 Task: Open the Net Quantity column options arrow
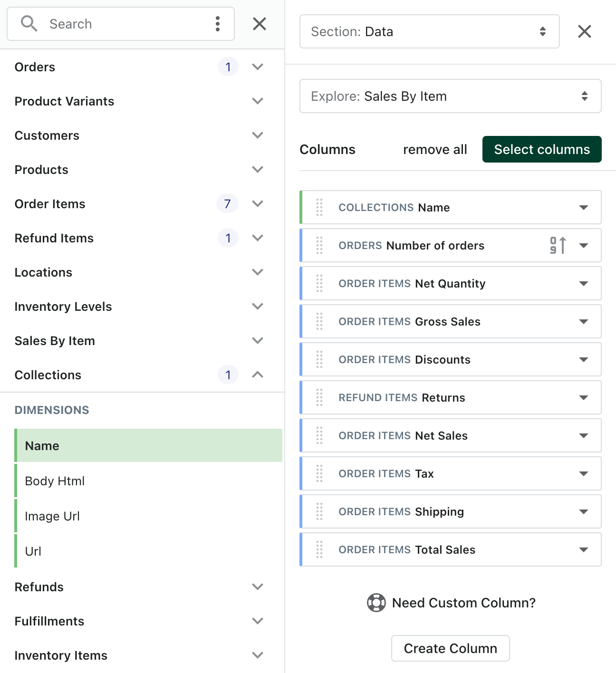coord(584,284)
